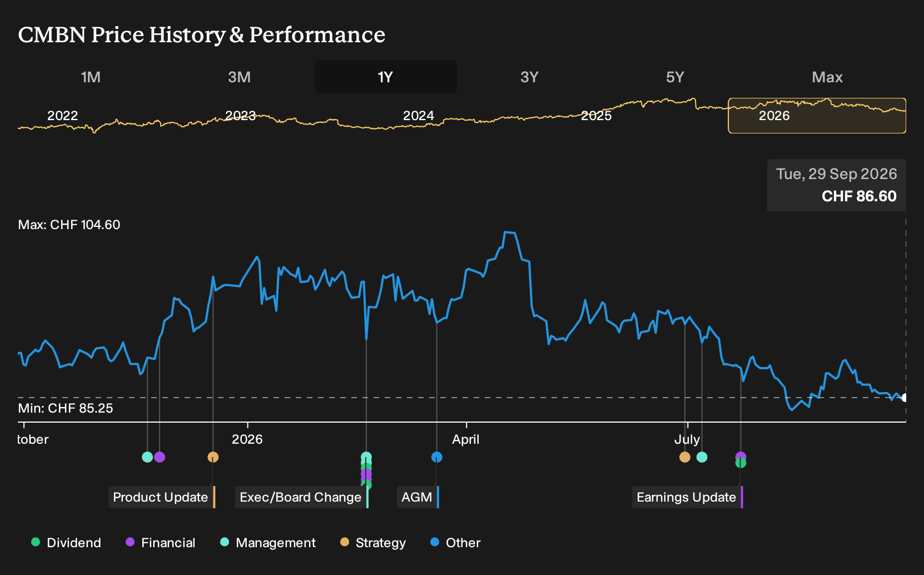Click the CMBN Price History & Performance heading
Image resolution: width=924 pixels, height=575 pixels.
[x=201, y=34]
